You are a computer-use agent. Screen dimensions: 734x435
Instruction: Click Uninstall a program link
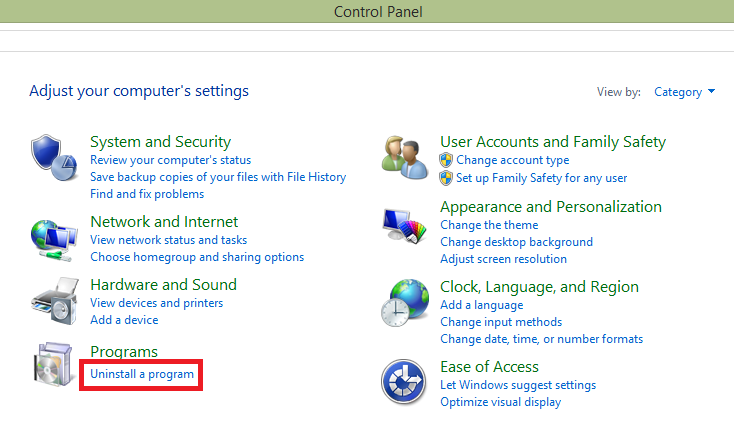coord(142,374)
